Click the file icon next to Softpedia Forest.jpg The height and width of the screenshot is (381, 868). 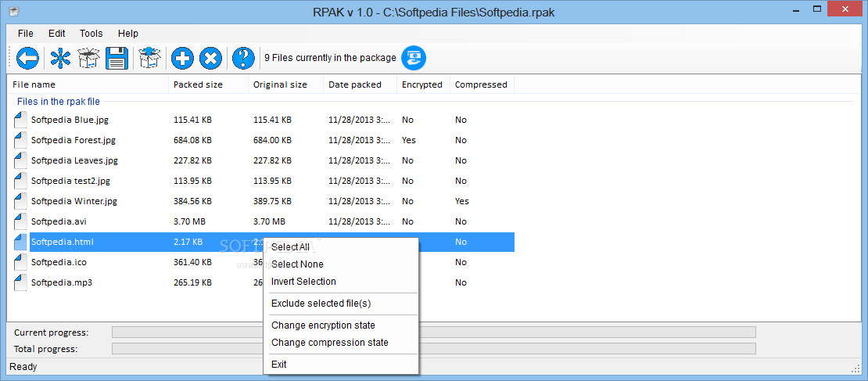tap(20, 140)
